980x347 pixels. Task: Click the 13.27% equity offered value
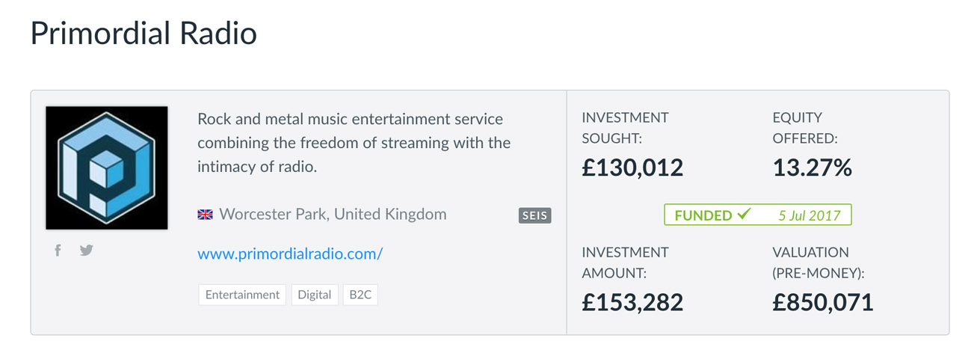[x=812, y=167]
